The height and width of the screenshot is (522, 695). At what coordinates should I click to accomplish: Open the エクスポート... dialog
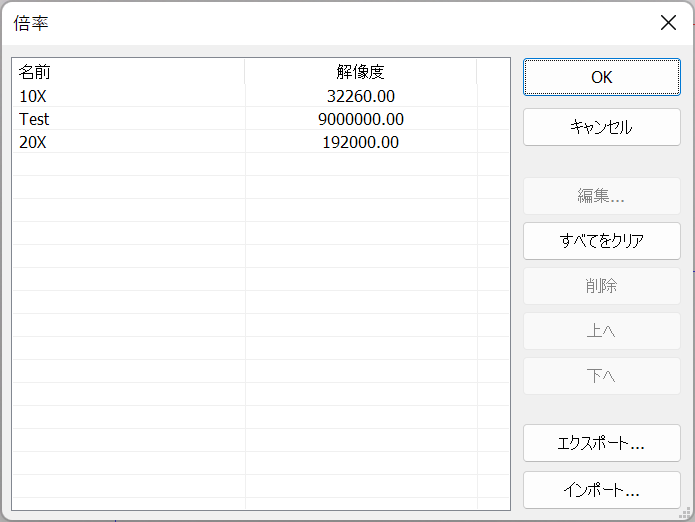coord(601,443)
